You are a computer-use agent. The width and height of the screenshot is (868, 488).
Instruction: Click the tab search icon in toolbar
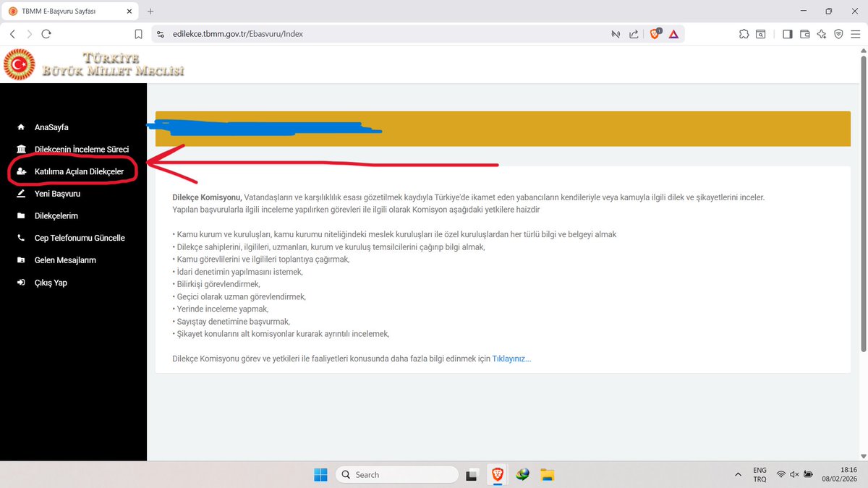pos(761,34)
